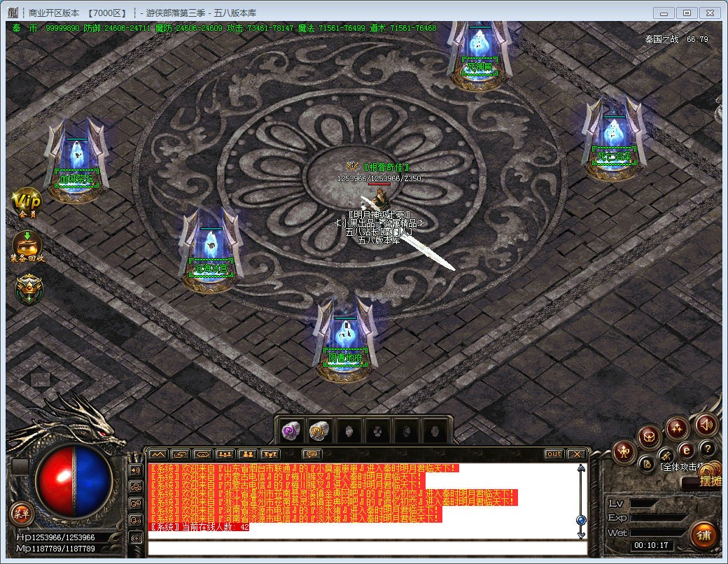Screen dimensions: 728x564
Task: Click the 沧海冰宫 teleport portal
Action: tap(211, 250)
